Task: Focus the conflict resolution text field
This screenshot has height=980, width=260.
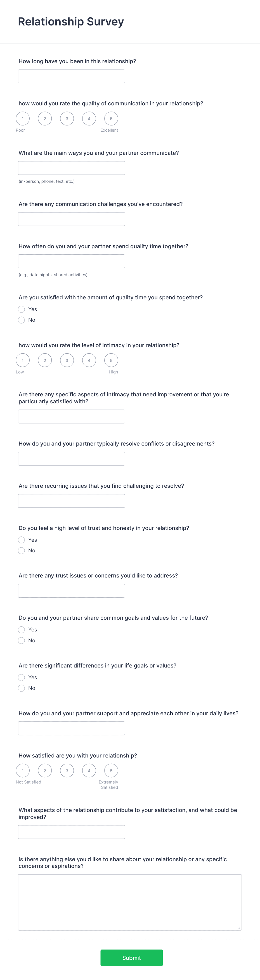Action: (71, 458)
